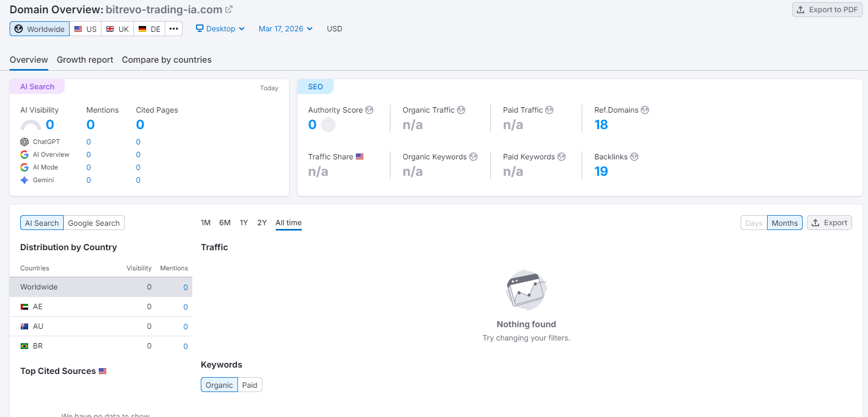Select Paid keywords toggle

[250, 385]
